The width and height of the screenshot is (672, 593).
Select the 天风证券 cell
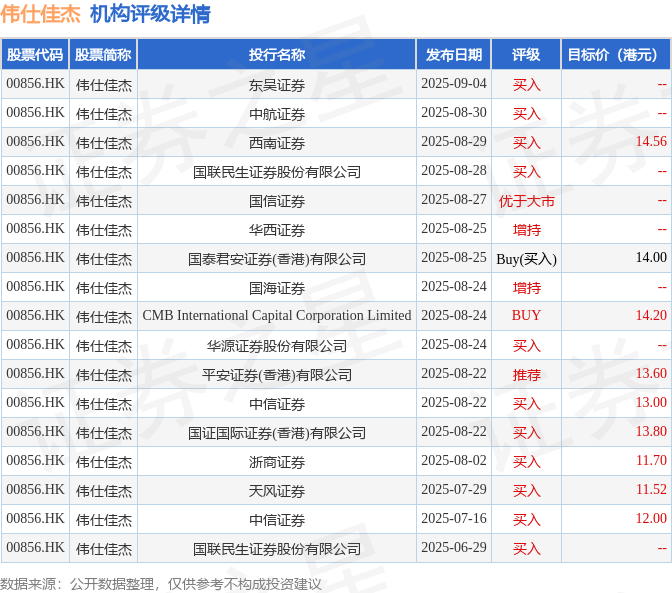coord(277,491)
